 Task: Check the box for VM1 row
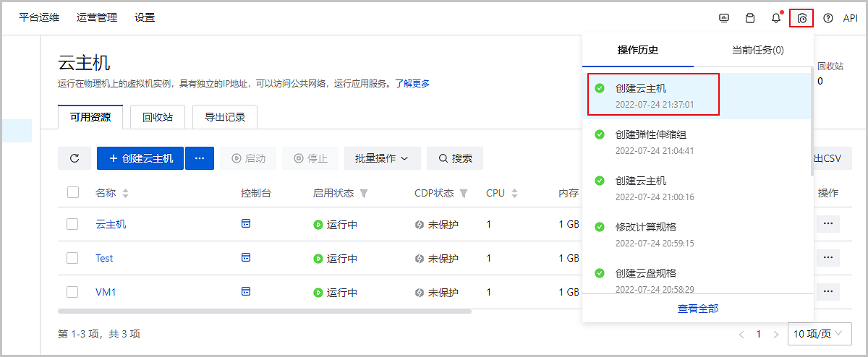pos(72,292)
